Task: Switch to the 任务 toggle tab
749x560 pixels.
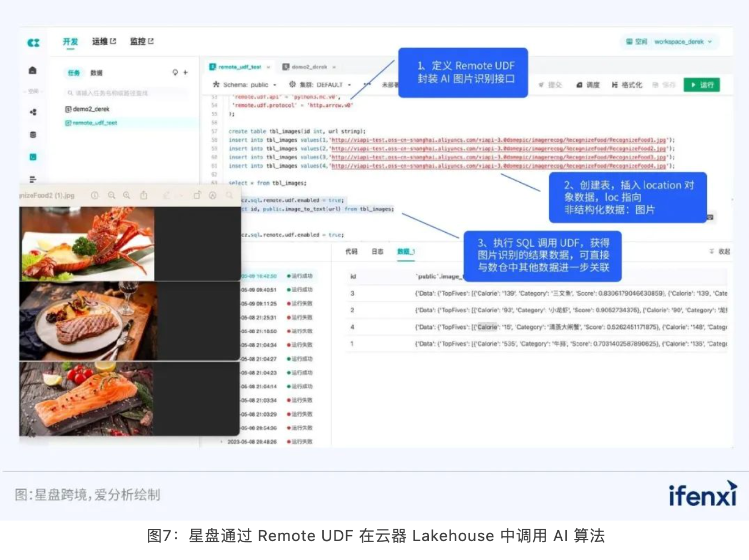Action: 74,73
